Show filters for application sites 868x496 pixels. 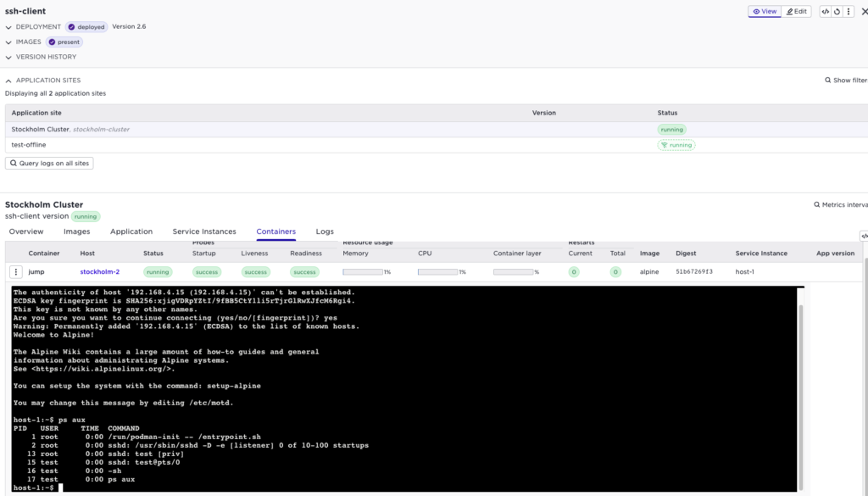[845, 81]
